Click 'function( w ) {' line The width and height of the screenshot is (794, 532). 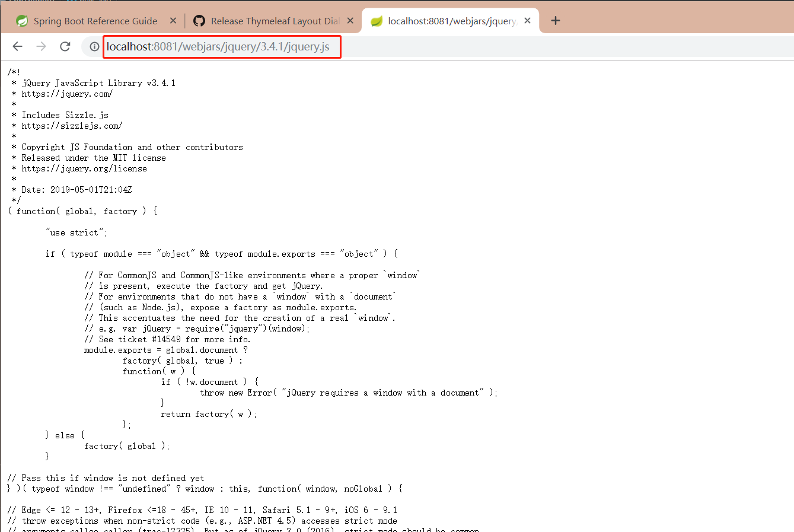[159, 371]
